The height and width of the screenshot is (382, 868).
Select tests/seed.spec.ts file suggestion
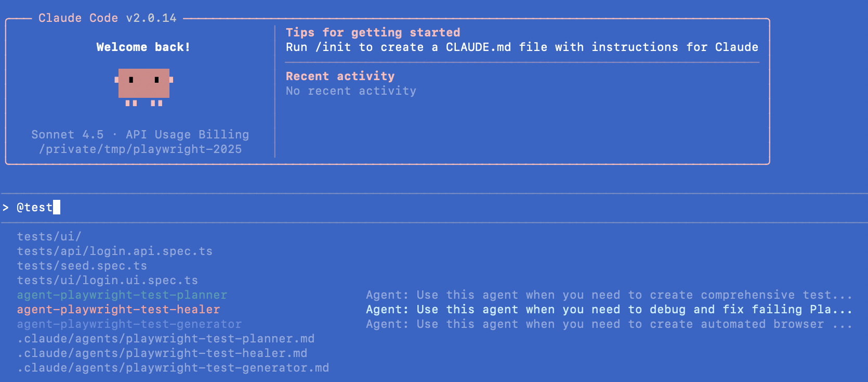(82, 266)
